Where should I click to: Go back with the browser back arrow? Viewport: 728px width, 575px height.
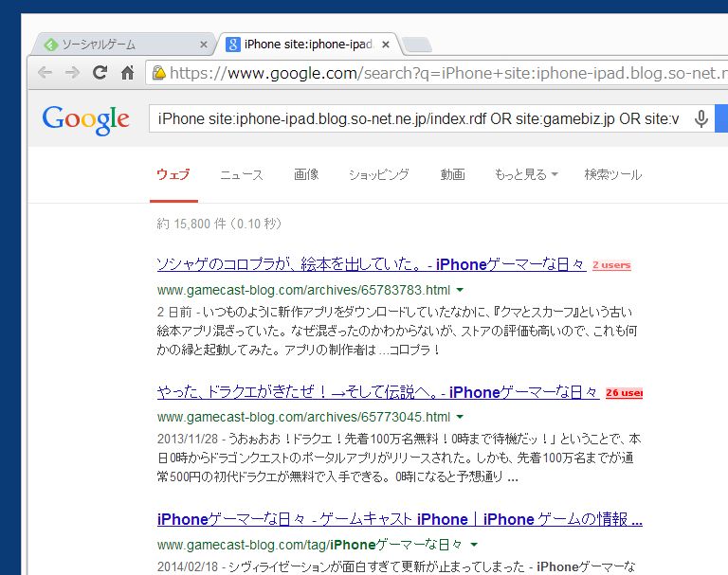pyautogui.click(x=45, y=73)
